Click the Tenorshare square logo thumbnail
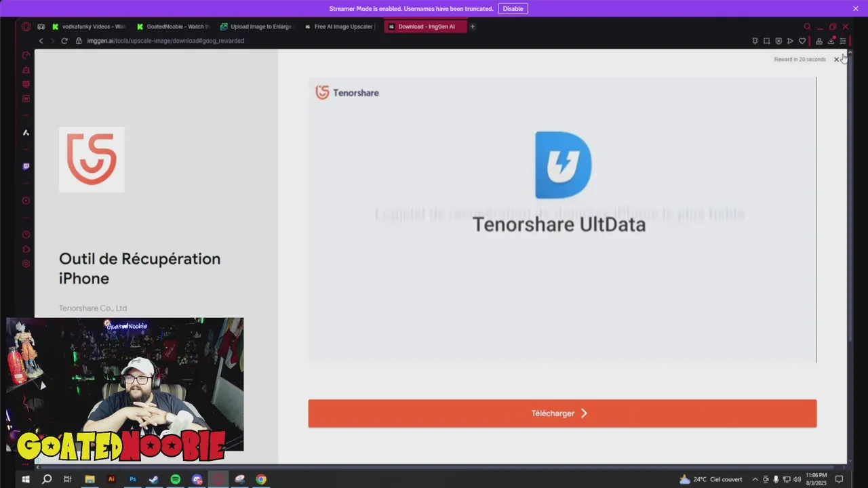 tap(92, 159)
